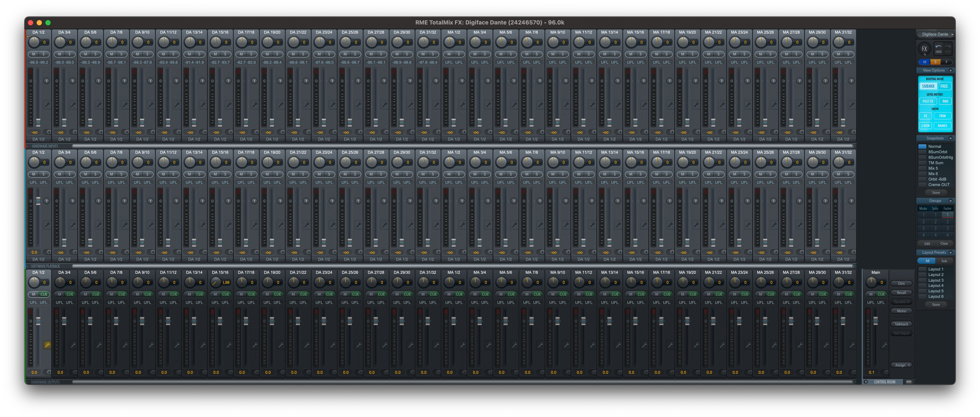Screen dimensions: 980x417
Task: Collapse the View Options panel
Action: 950,71
